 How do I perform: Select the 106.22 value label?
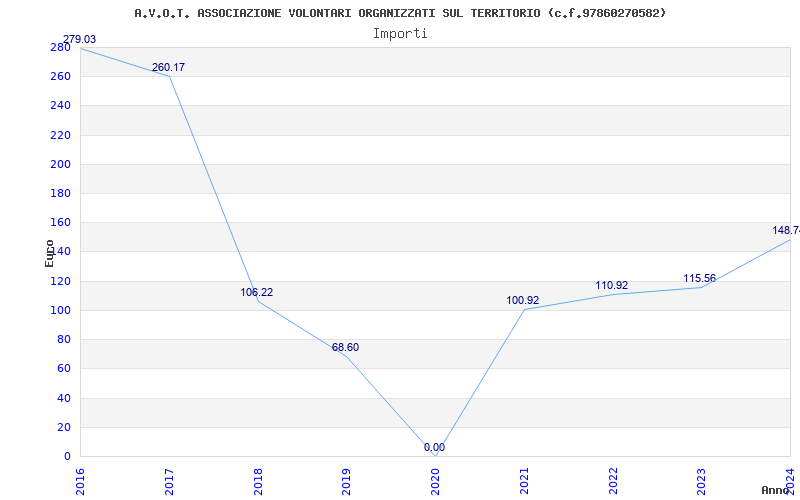coord(257,292)
